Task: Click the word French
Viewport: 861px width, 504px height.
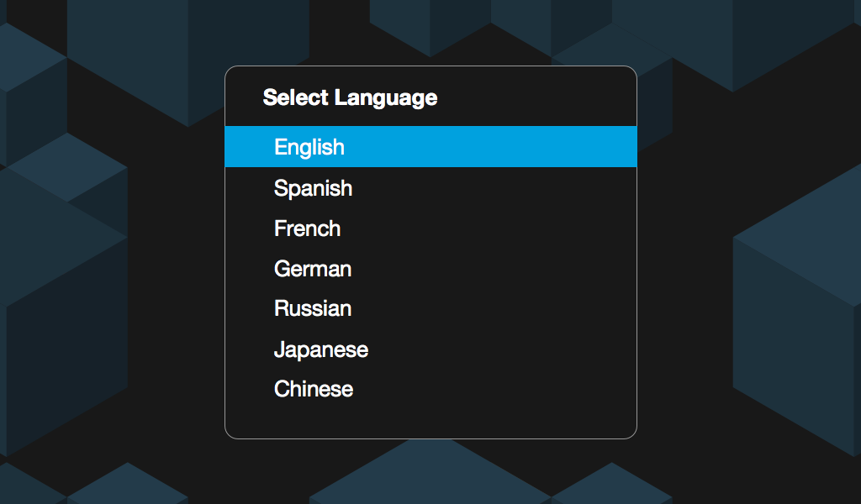Action: [307, 228]
